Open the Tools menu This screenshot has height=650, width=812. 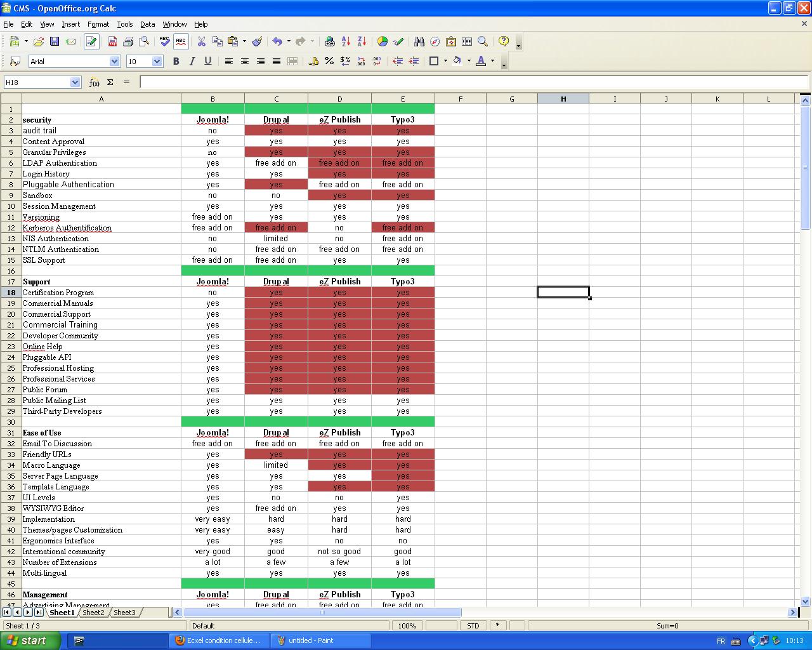(x=125, y=24)
